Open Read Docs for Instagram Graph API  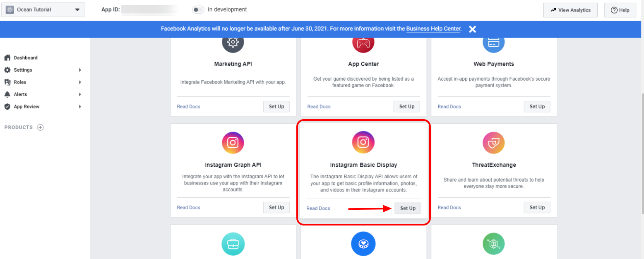(x=189, y=207)
